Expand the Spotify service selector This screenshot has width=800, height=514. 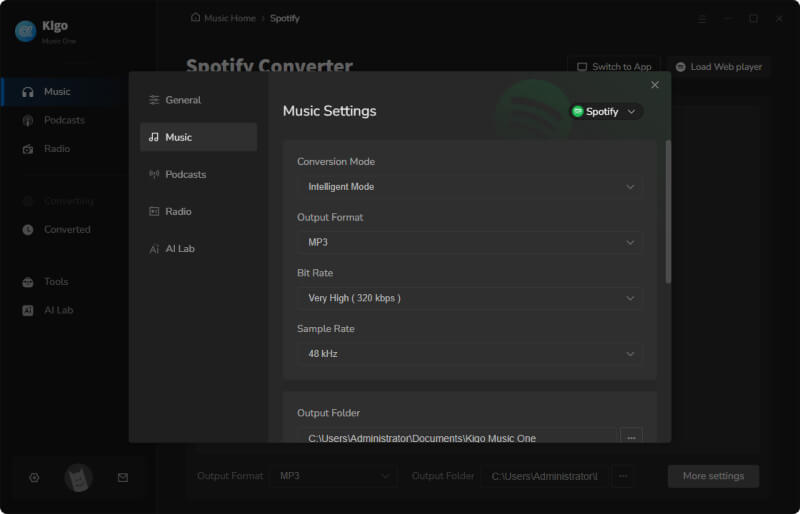(x=605, y=111)
